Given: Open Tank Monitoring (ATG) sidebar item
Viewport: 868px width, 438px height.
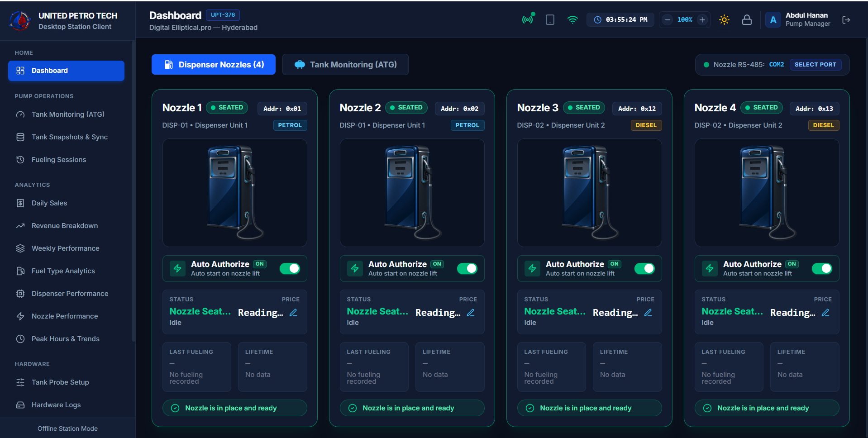Looking at the screenshot, I should [x=66, y=114].
